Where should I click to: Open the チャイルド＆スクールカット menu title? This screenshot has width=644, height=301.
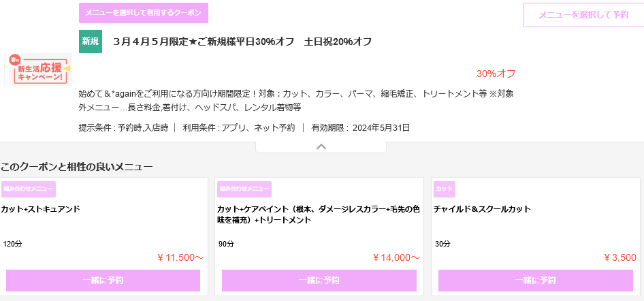[482, 209]
